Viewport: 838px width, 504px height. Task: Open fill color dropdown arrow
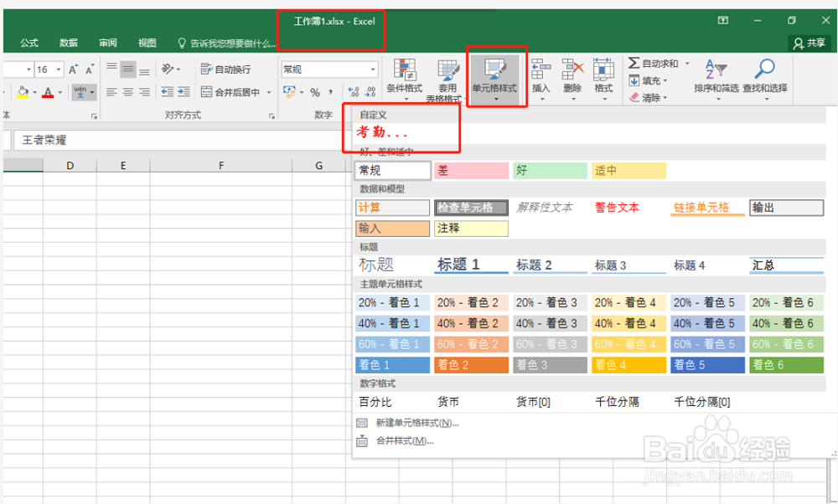34,92
